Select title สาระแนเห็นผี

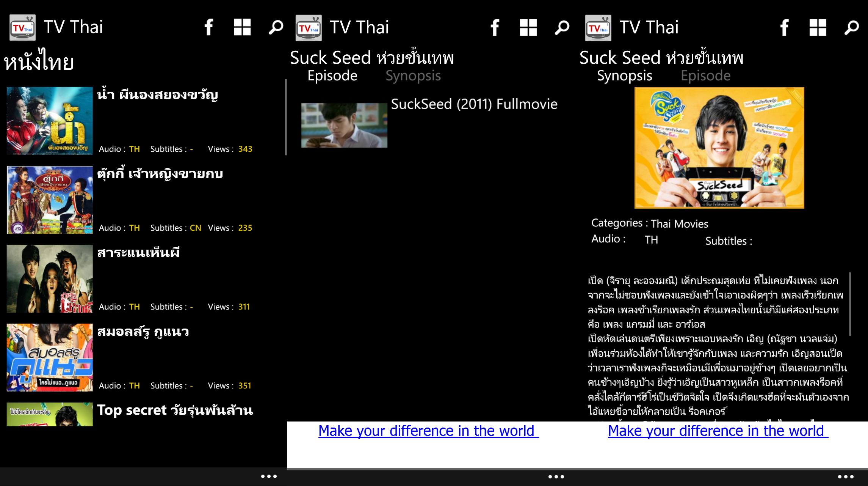(138, 252)
